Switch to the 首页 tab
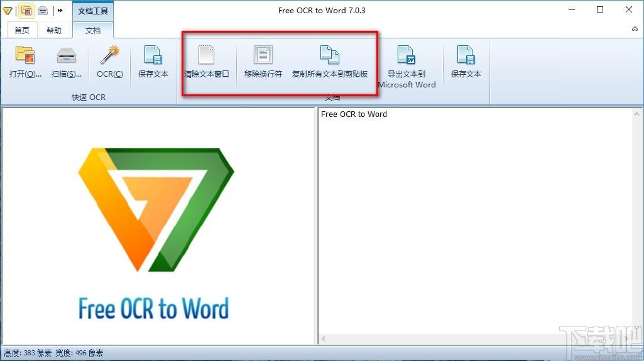Viewport: 644px width, 361px height. click(22, 30)
